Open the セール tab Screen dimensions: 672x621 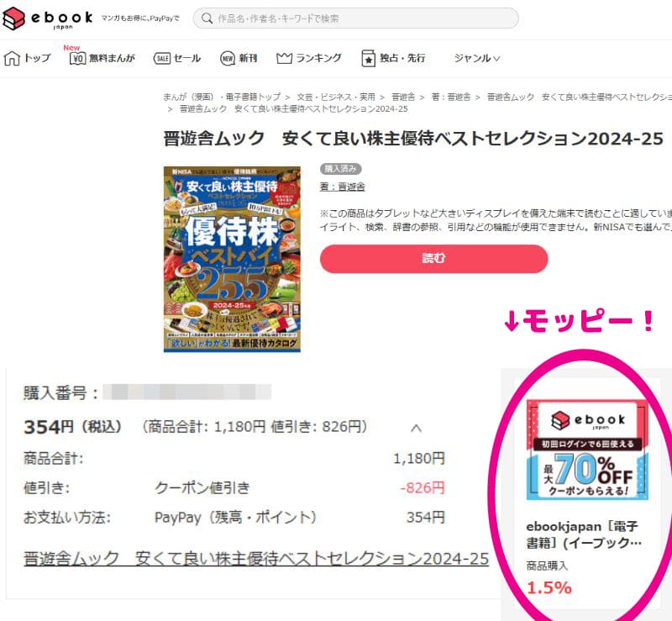coord(177,58)
